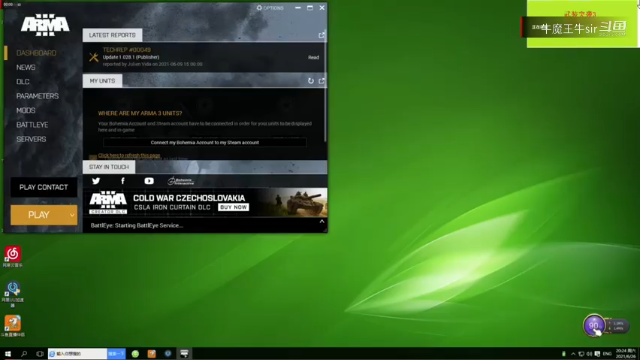Click BUY NOW on CSLA banner

[x=233, y=207]
